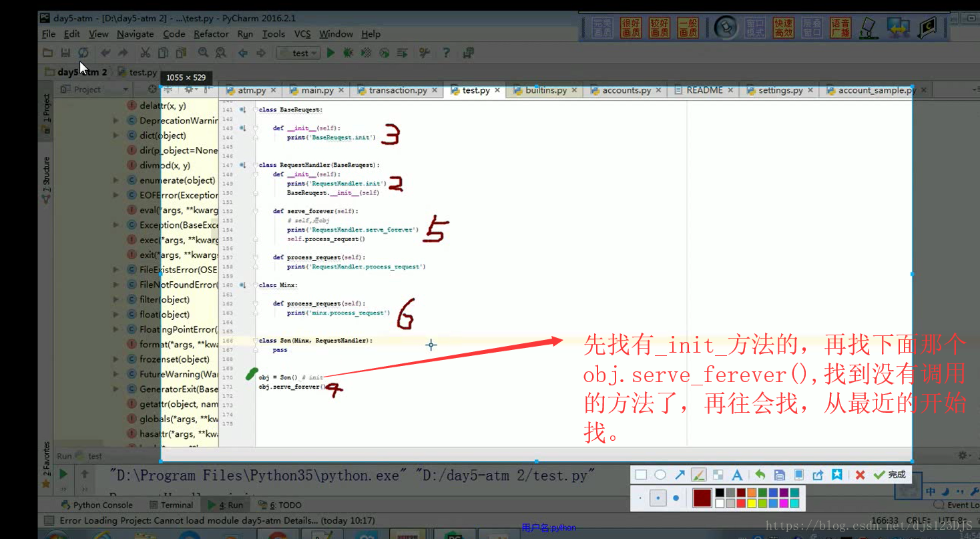The image size is (980, 539).
Task: Select the ellipse shape tool in the screenshot toolbar
Action: [x=660, y=475]
